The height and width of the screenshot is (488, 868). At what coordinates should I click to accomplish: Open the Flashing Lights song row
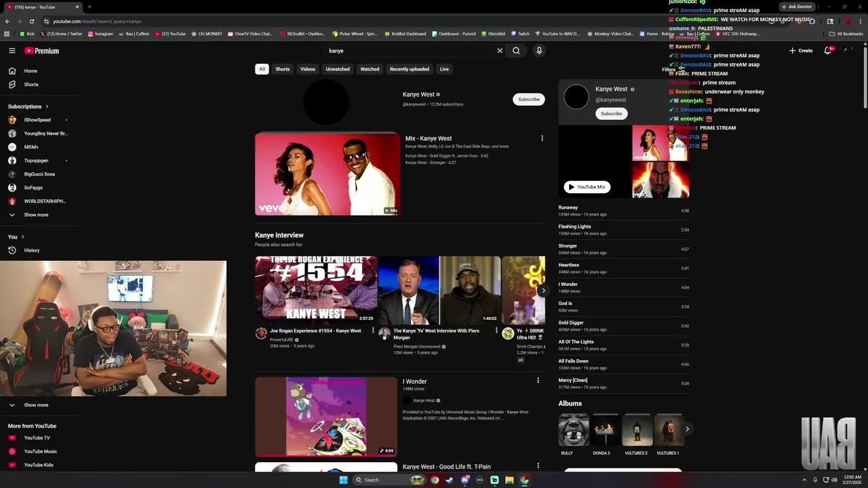click(x=624, y=230)
